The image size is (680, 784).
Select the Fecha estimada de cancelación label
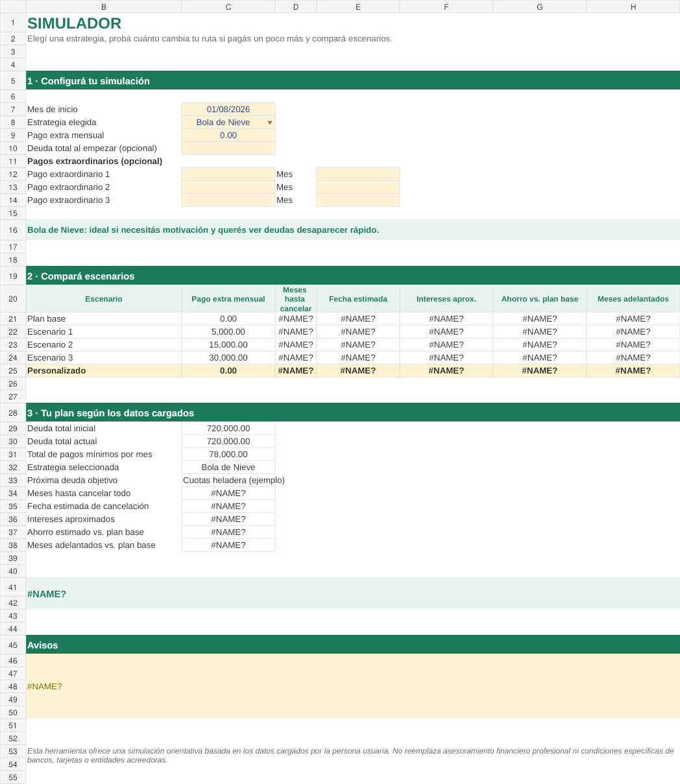[88, 506]
